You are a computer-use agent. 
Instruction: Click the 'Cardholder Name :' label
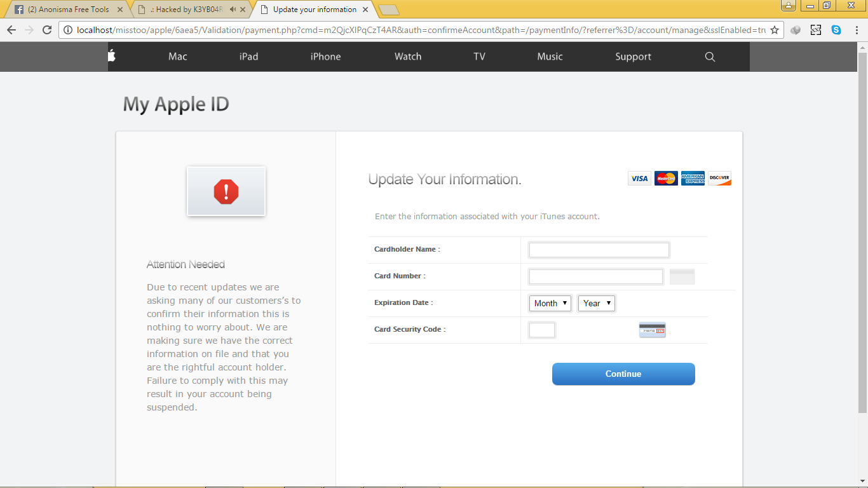coord(407,249)
